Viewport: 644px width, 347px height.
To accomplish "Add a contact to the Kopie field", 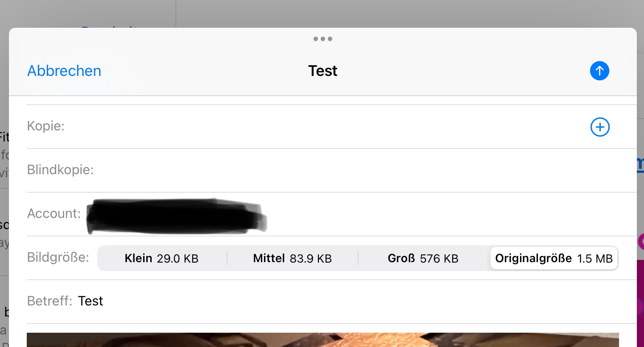I will point(600,127).
